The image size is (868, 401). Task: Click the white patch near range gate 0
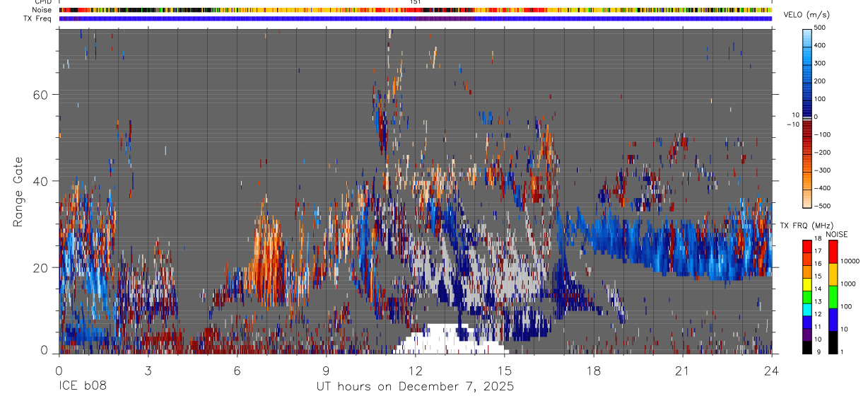(x=451, y=339)
